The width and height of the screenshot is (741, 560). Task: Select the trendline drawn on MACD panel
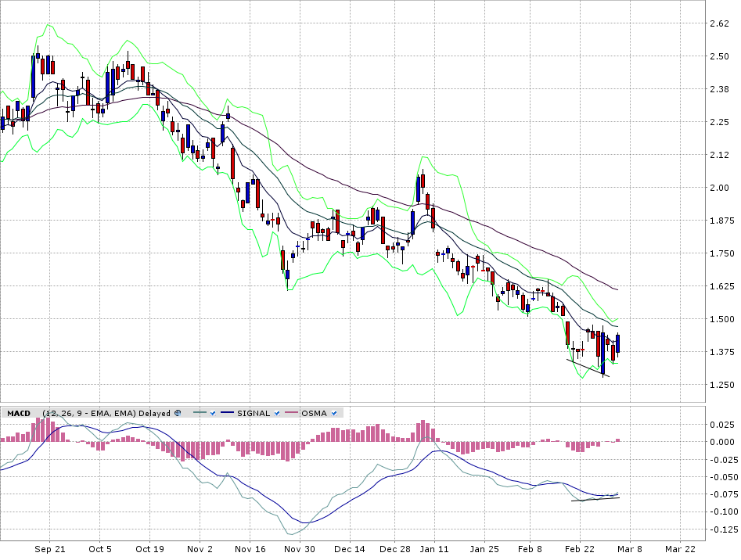[595, 499]
